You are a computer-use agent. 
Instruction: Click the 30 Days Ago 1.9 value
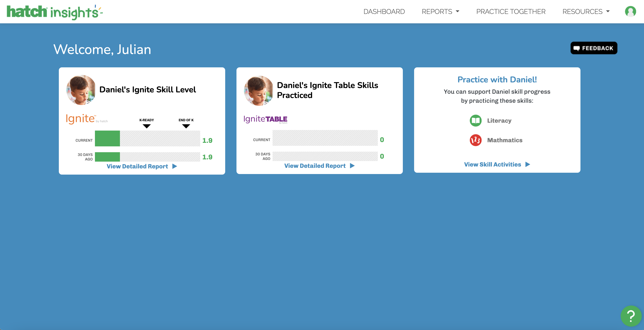click(x=207, y=157)
